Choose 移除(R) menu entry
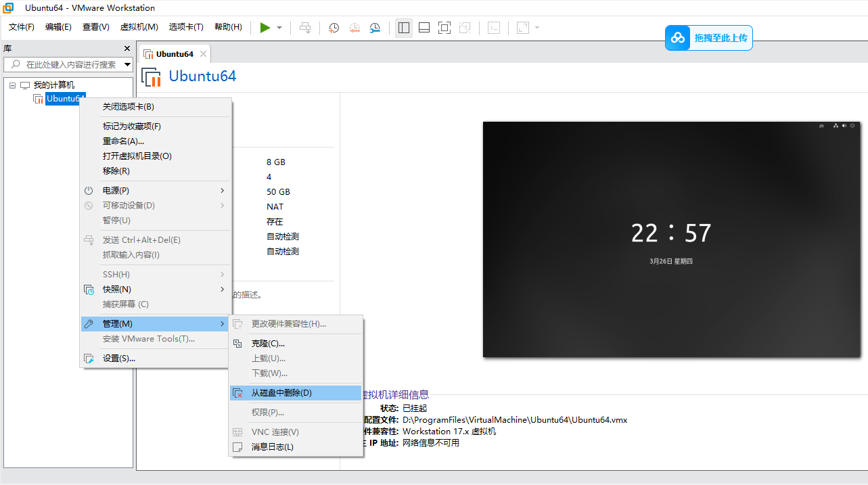The height and width of the screenshot is (485, 868). point(156,171)
